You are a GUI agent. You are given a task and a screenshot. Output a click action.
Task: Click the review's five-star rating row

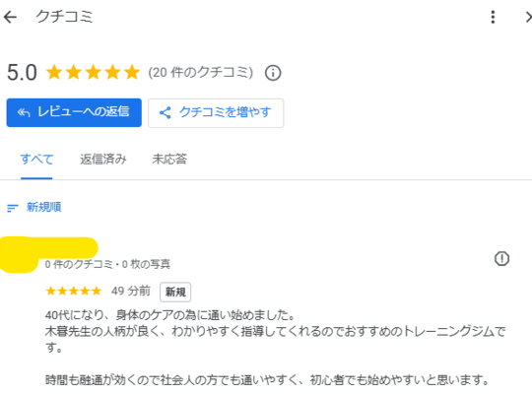[x=74, y=291]
